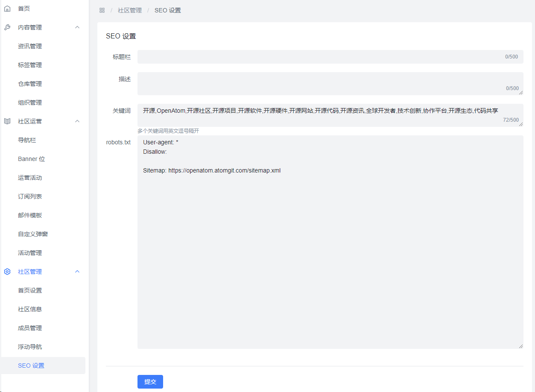The height and width of the screenshot is (392, 535).
Task: Click the book icon for 社区运营
Action: click(x=7, y=121)
